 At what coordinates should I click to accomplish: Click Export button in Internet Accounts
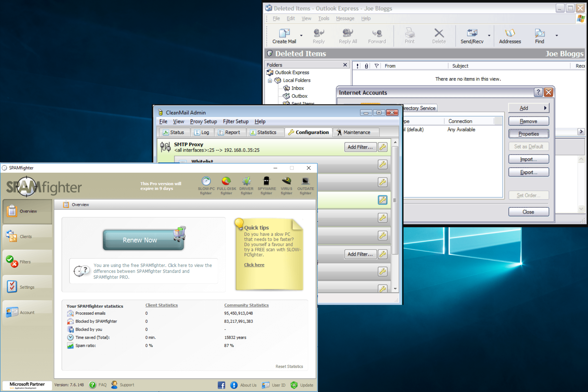(x=529, y=172)
